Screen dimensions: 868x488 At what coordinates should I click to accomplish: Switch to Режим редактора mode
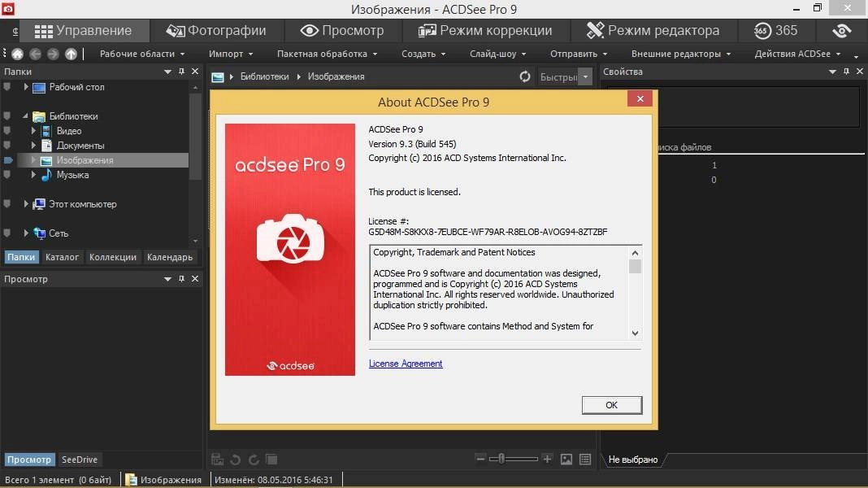click(x=653, y=30)
